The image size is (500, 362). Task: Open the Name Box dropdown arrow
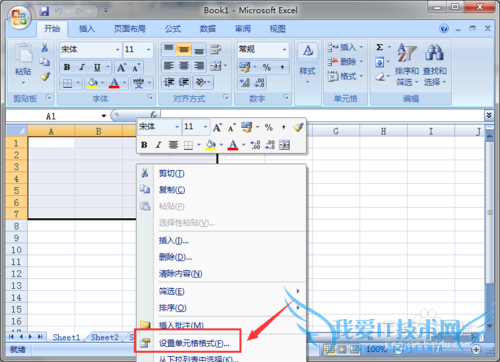(x=104, y=116)
